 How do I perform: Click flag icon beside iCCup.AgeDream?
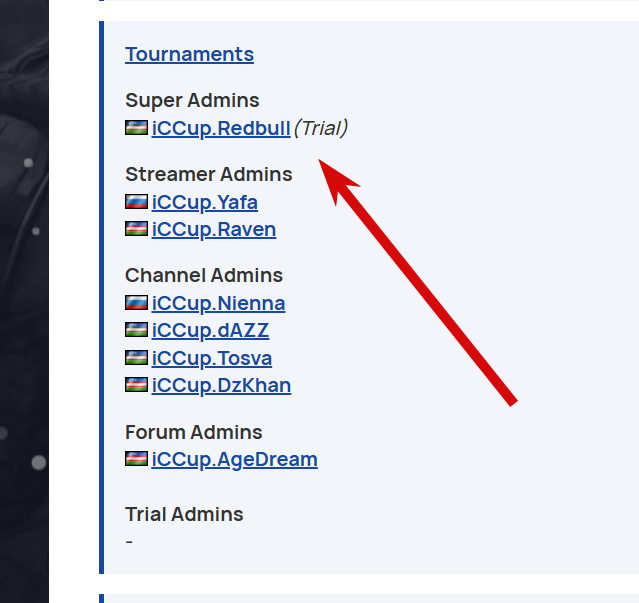pyautogui.click(x=136, y=459)
